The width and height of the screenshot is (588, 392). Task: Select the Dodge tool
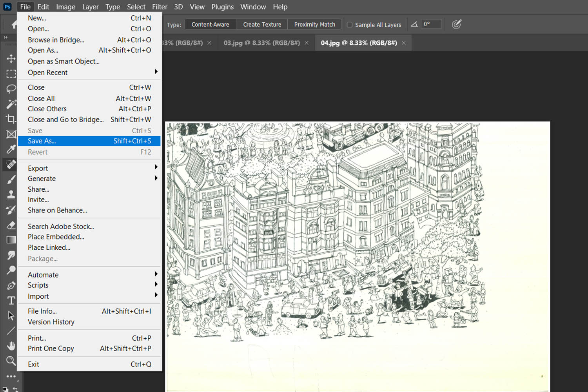(x=11, y=270)
